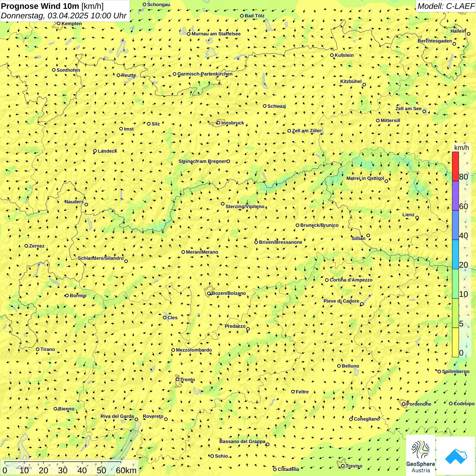
Task: Click the blue cloud logo icon
Action: [456, 456]
